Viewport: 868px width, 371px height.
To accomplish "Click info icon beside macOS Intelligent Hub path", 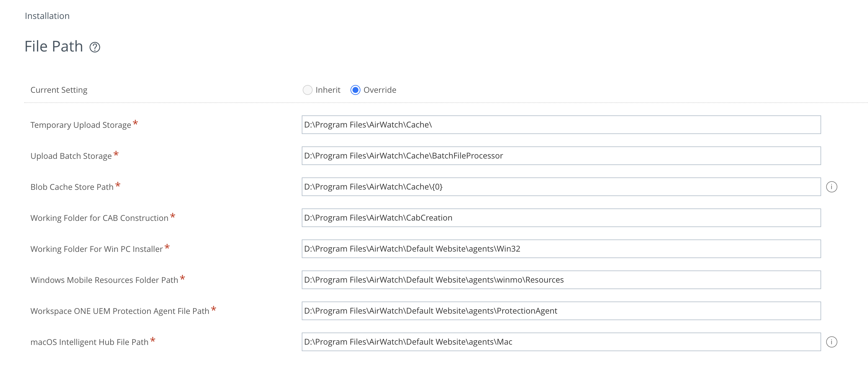I will 831,342.
